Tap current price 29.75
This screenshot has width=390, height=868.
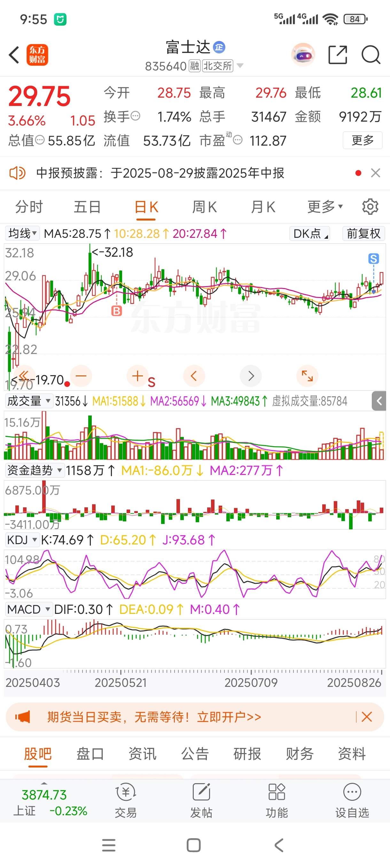coord(39,96)
